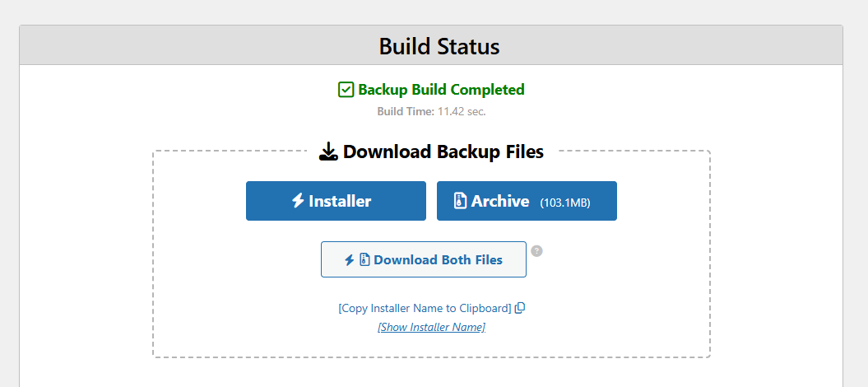Copy Installer Name to Clipboard link
Image resolution: width=868 pixels, height=387 pixels.
(425, 309)
